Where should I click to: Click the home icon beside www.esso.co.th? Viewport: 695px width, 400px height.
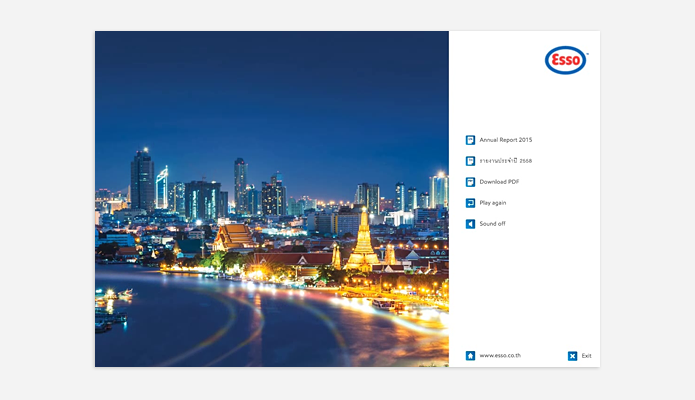click(x=470, y=356)
